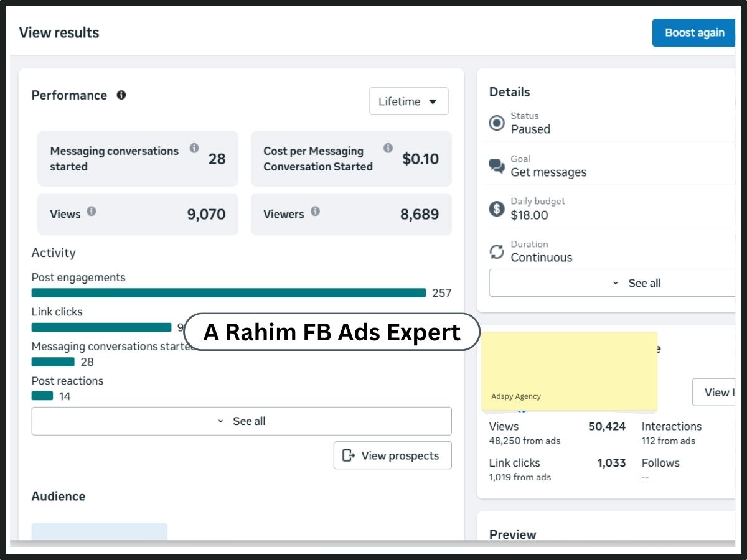
Task: Click the View results heading
Action: click(x=59, y=33)
